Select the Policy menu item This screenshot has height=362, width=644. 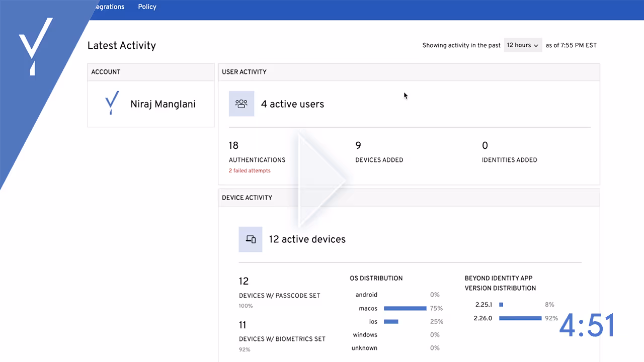pos(147,7)
